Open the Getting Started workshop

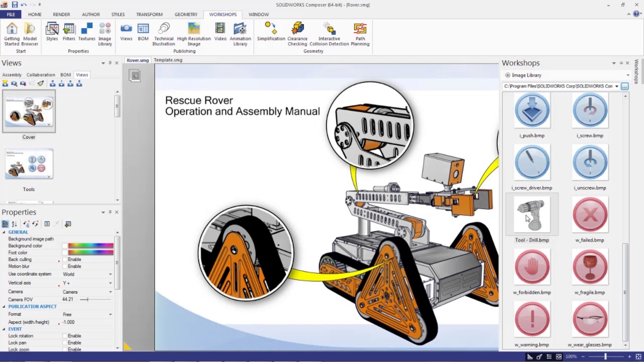tap(12, 34)
